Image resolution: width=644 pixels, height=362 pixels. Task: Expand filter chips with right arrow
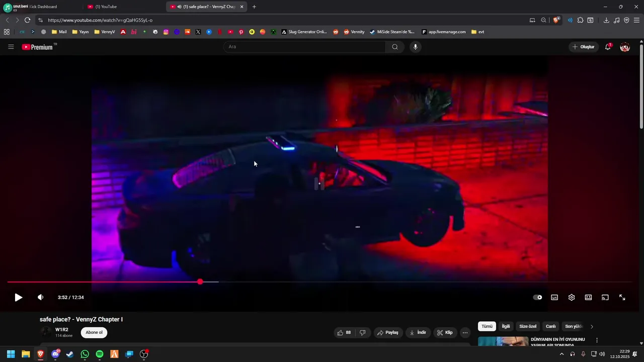click(x=592, y=326)
